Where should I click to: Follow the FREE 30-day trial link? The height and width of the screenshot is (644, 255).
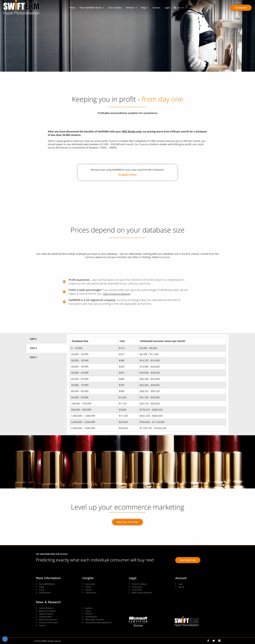(x=131, y=132)
